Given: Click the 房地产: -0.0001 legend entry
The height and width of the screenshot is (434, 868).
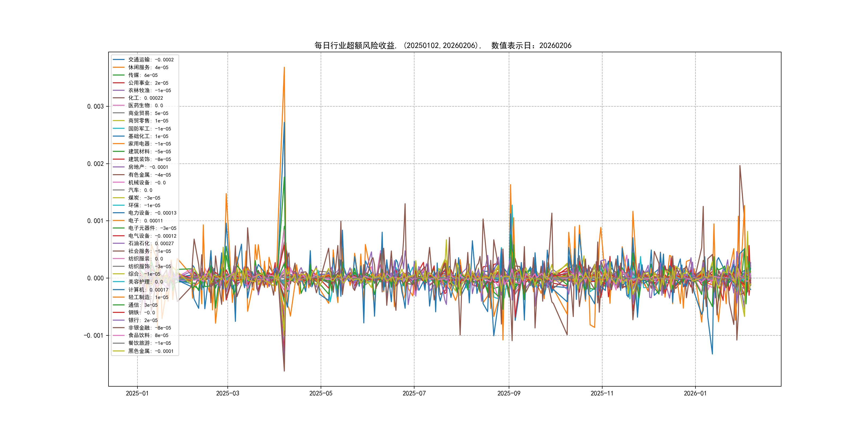Looking at the screenshot, I should coord(148,167).
